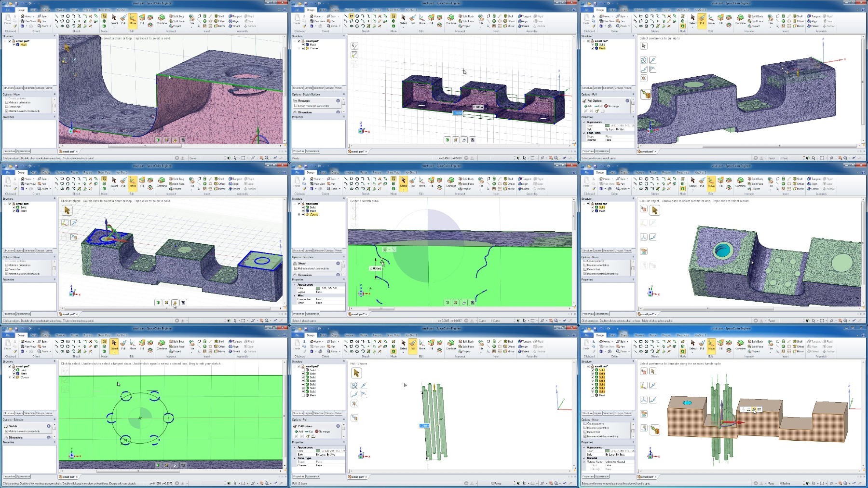868x488 pixels.
Task: Activate the highlighted Up To tool guide in the checkered-body window
Action: tap(655, 429)
